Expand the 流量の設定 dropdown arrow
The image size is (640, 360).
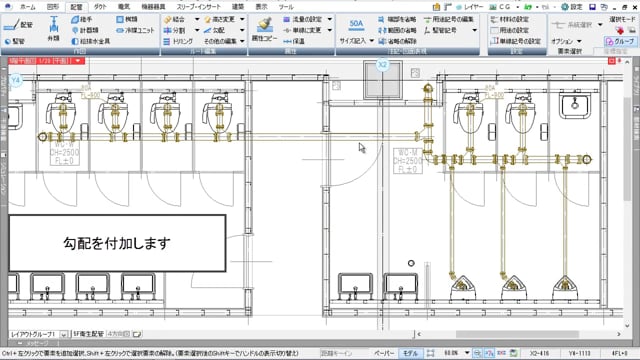[329, 19]
